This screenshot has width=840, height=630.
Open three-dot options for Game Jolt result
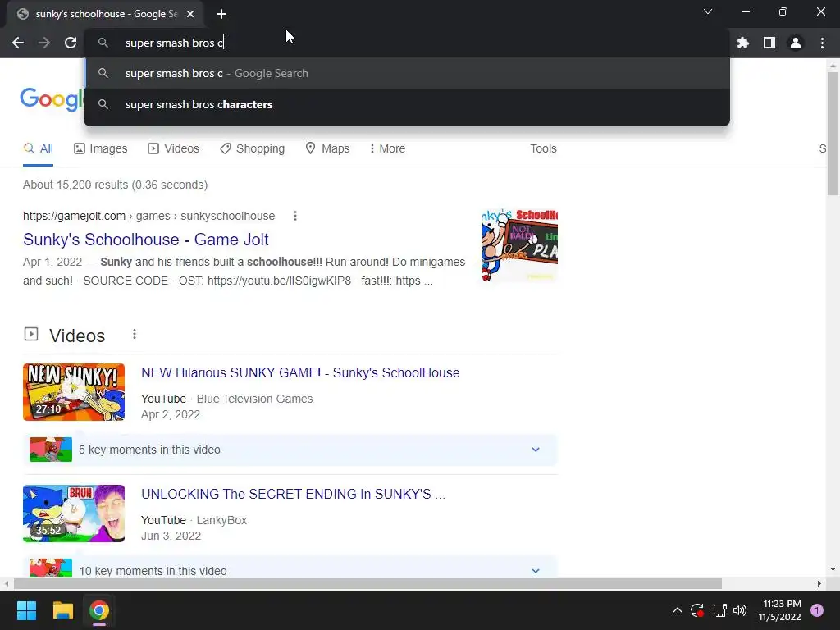[295, 216]
